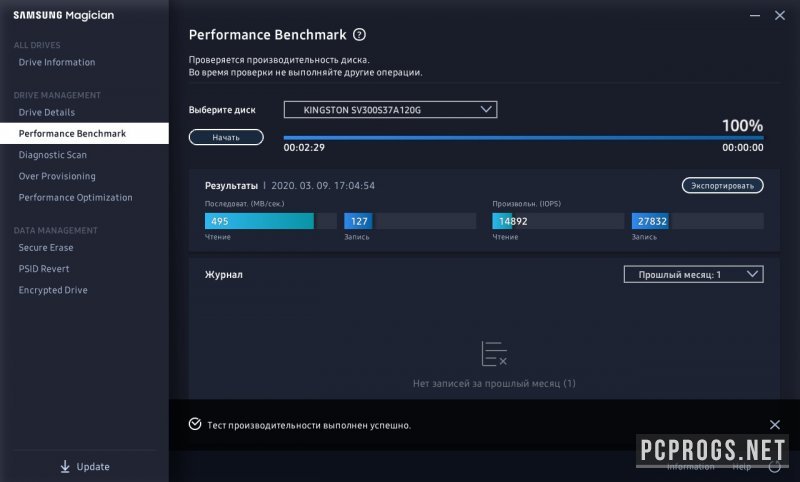Click the Экспортировать export button
This screenshot has height=482, width=800.
coord(722,185)
